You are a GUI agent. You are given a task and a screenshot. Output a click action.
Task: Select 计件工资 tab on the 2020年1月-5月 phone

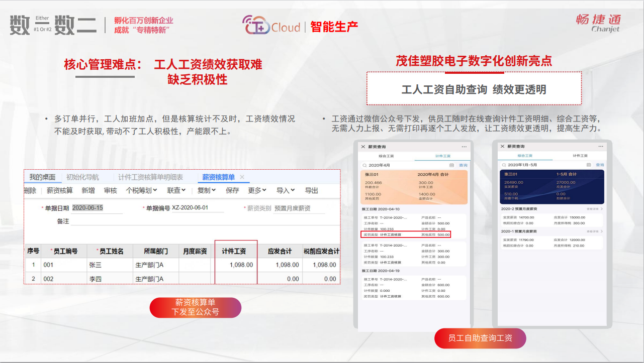pos(580,156)
